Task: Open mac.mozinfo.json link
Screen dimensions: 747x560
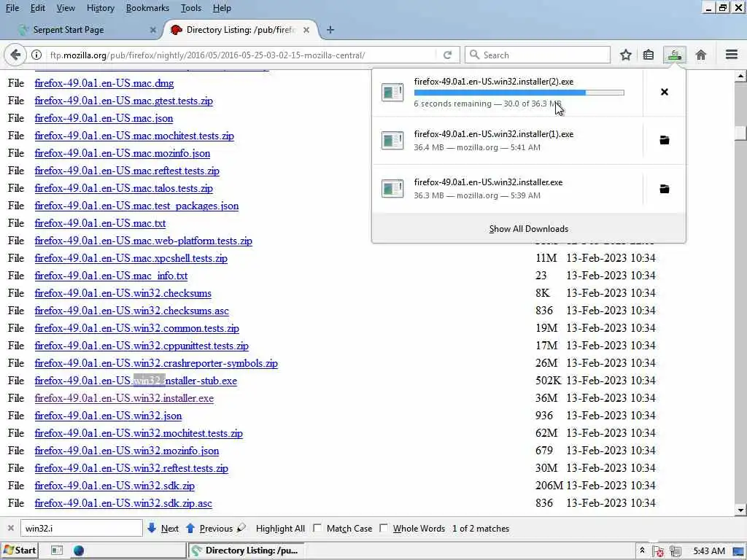Action: coord(123,153)
